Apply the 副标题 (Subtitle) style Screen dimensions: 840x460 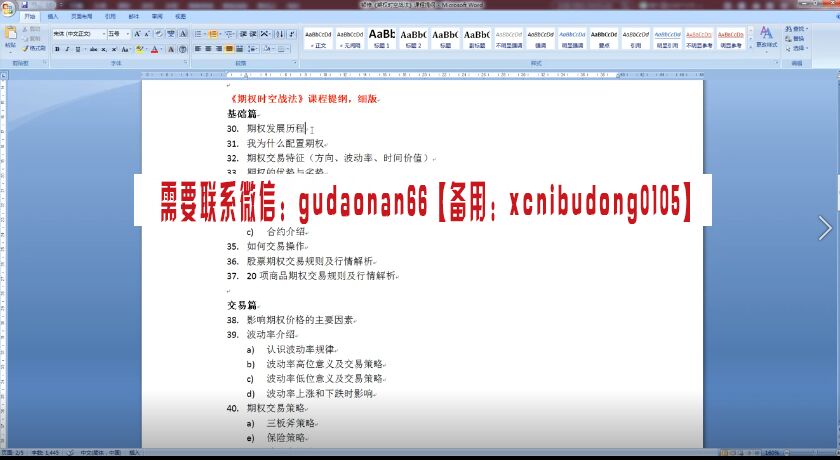click(x=477, y=38)
